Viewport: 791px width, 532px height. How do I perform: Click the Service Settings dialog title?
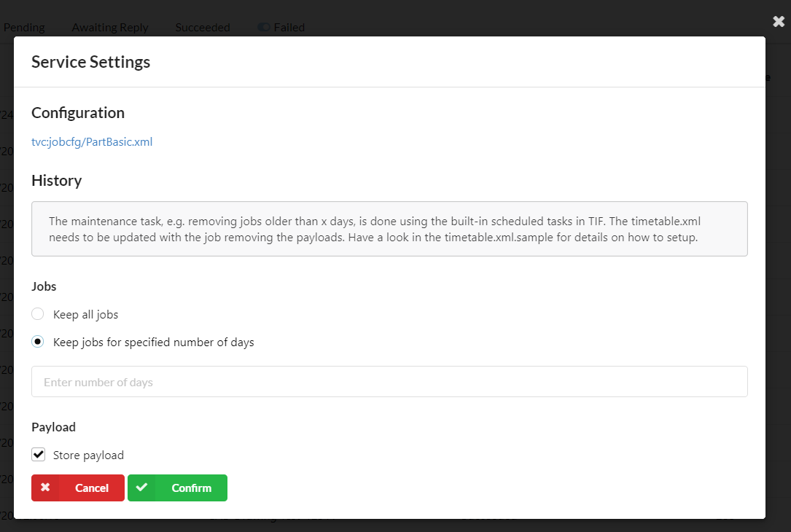pyautogui.click(x=90, y=62)
